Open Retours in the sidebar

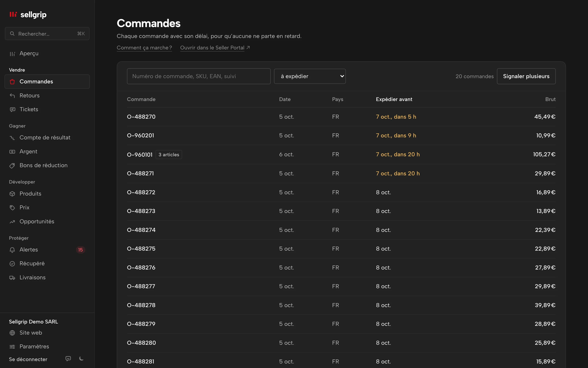pos(47,95)
